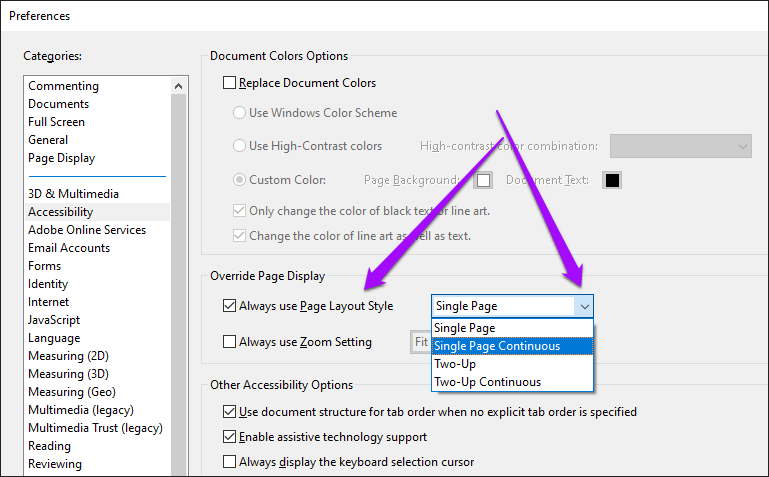Uncheck Use document structure for tab order

pyautogui.click(x=230, y=412)
